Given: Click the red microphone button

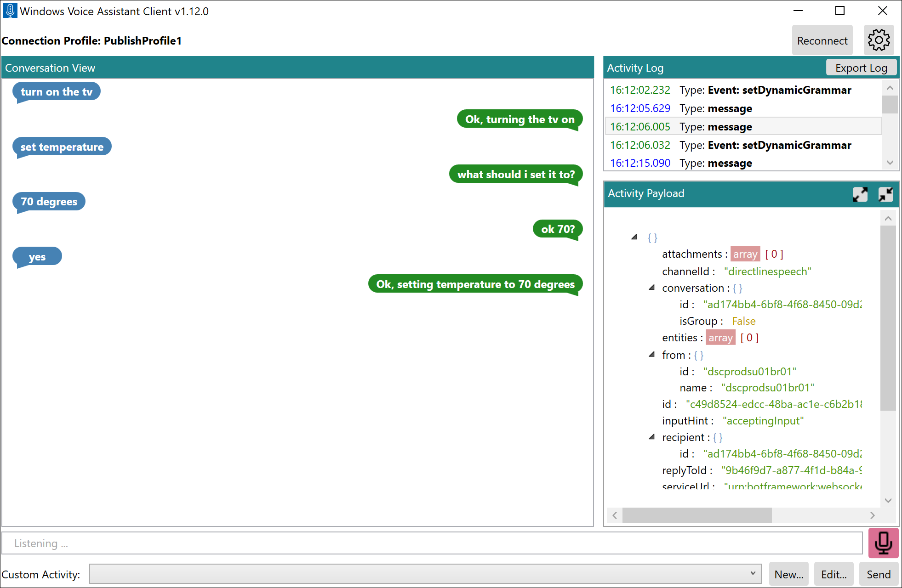Looking at the screenshot, I should pyautogui.click(x=883, y=543).
